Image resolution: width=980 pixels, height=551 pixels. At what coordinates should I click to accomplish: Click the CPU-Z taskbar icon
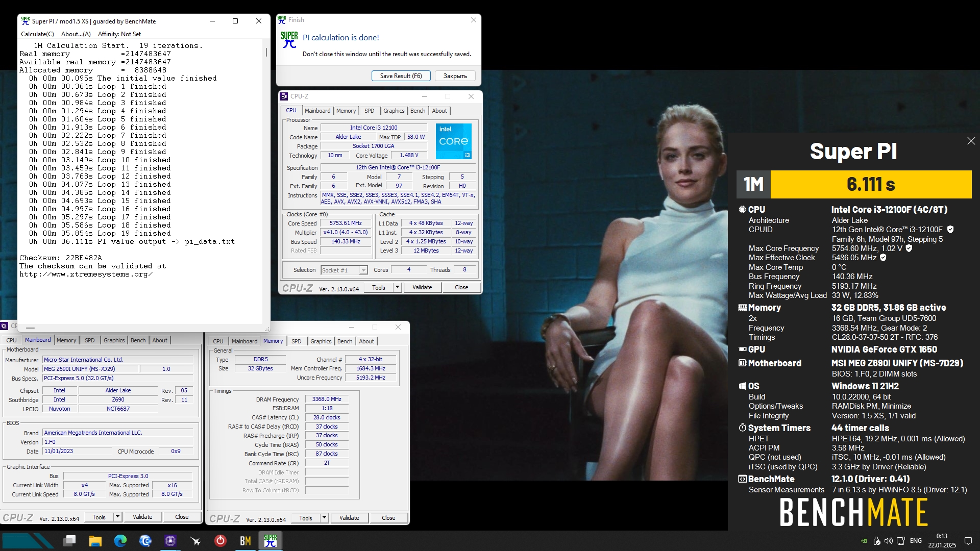(x=170, y=541)
